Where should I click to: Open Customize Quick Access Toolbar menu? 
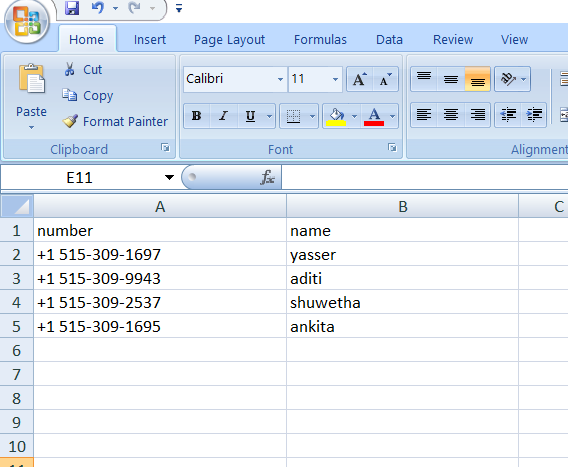179,8
